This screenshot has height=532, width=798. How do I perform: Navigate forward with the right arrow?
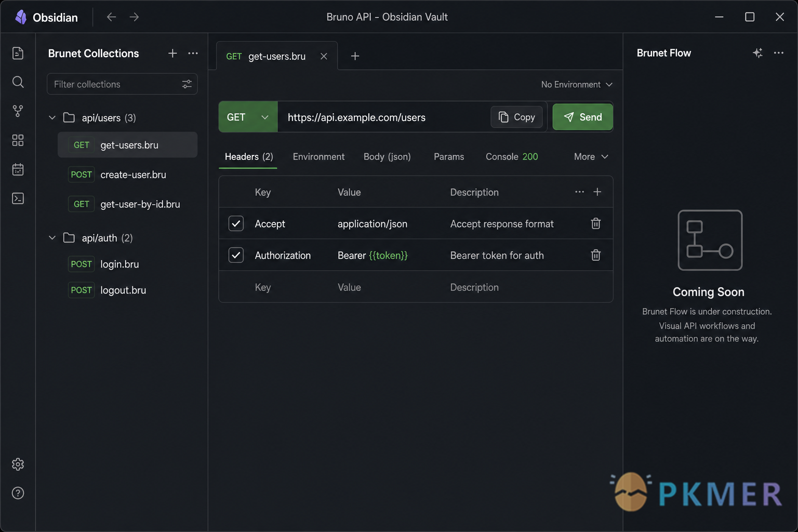point(134,17)
